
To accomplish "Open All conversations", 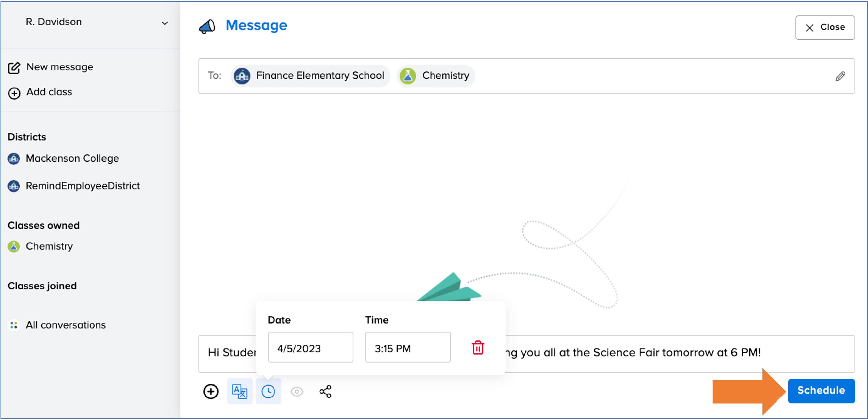I will [x=66, y=325].
